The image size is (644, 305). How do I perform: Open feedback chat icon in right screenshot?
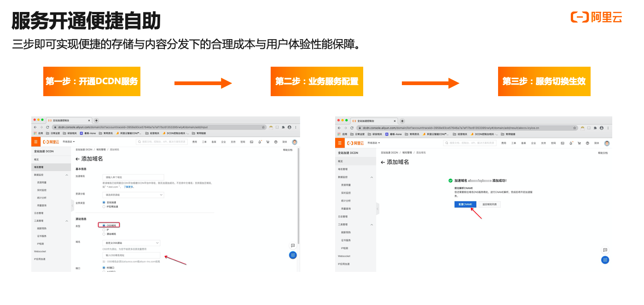[605, 250]
